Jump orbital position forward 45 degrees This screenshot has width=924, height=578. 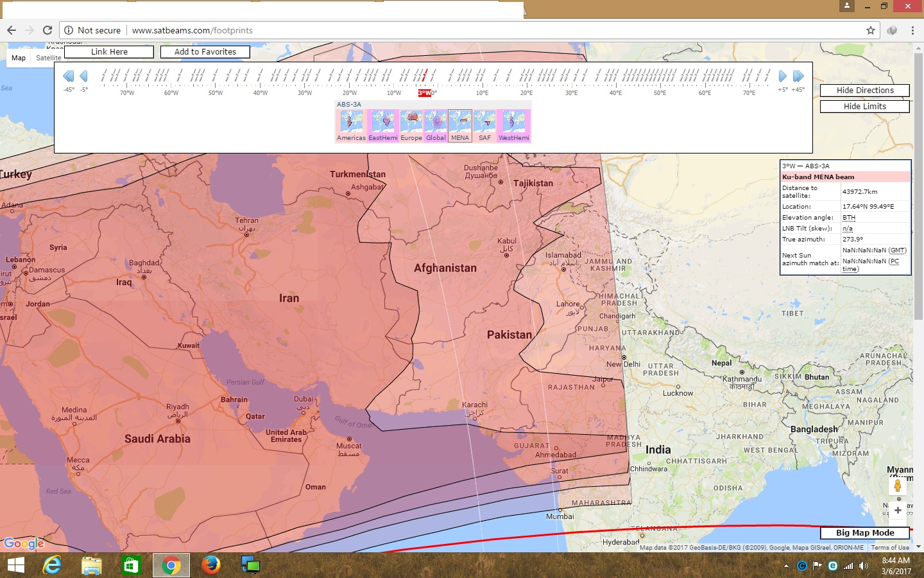[x=798, y=76]
